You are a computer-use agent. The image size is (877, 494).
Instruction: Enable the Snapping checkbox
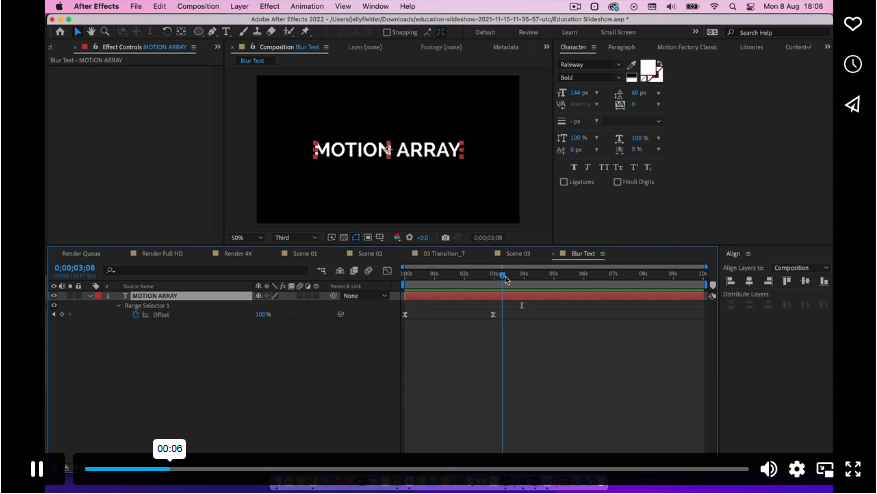tap(386, 32)
